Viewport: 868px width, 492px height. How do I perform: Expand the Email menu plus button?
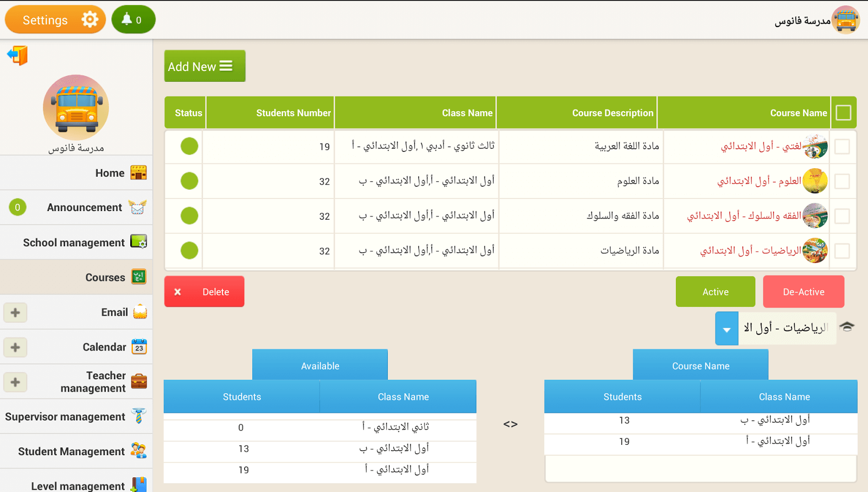coord(15,312)
